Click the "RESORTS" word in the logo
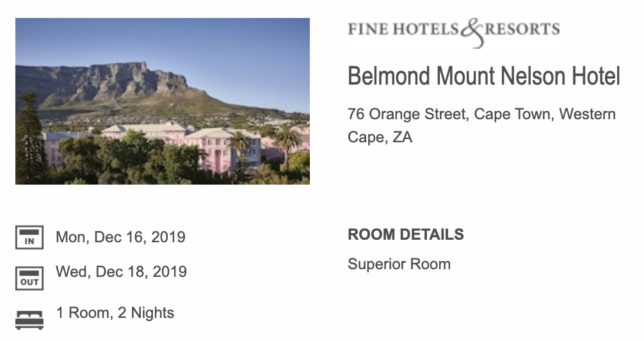 pos(522,29)
